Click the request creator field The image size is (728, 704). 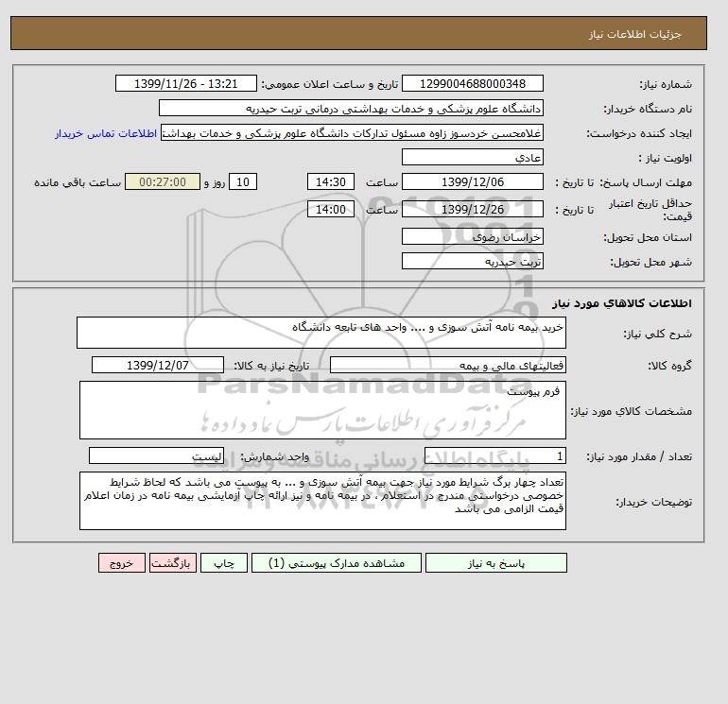click(x=352, y=132)
